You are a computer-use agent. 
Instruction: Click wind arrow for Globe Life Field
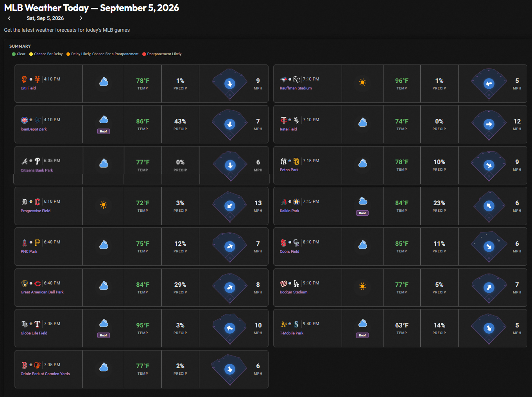point(230,328)
